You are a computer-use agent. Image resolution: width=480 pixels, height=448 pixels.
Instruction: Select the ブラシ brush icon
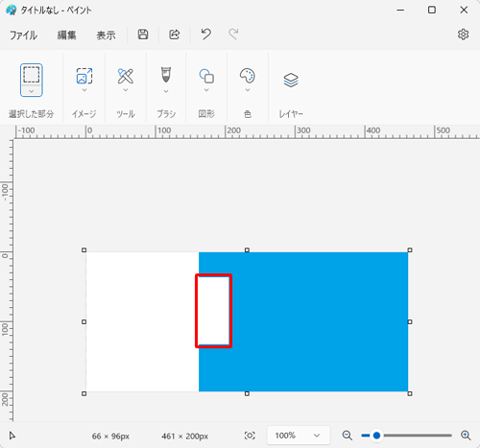(166, 75)
